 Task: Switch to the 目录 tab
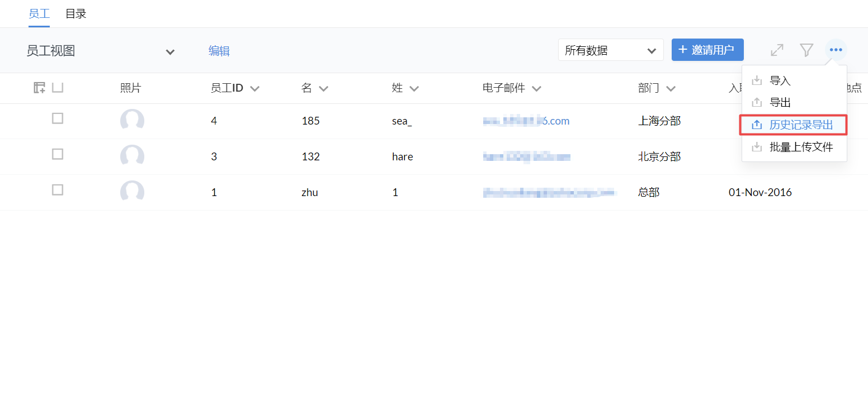(x=76, y=14)
